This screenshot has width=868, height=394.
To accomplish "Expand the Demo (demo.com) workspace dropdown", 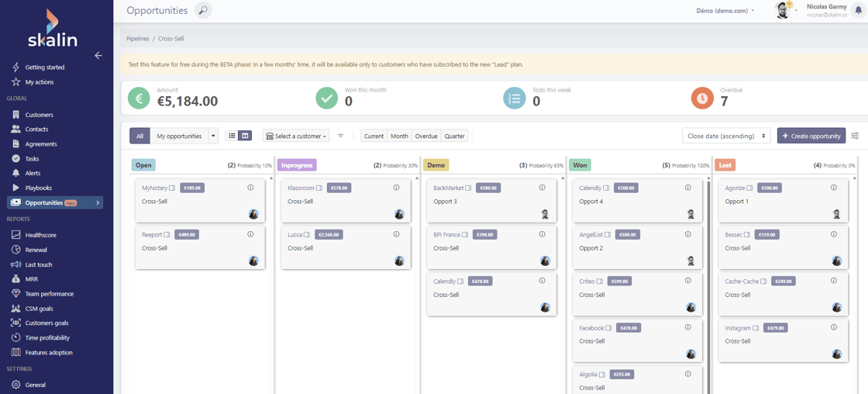I will click(x=725, y=11).
